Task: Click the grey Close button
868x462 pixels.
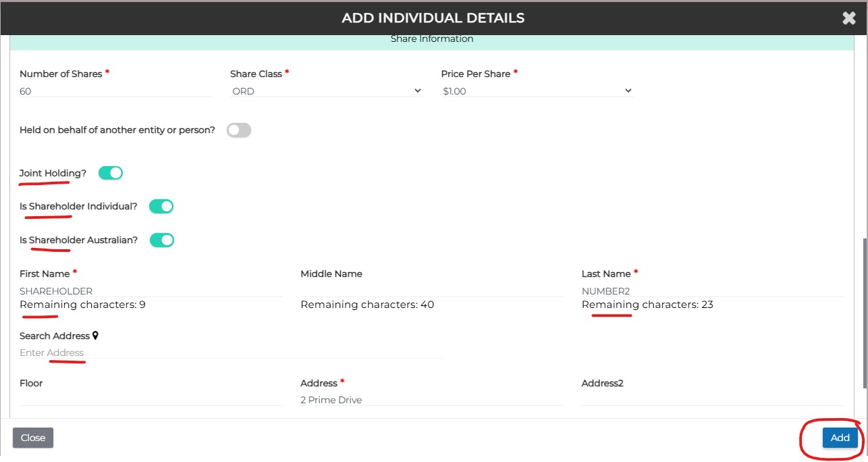Action: tap(32, 438)
